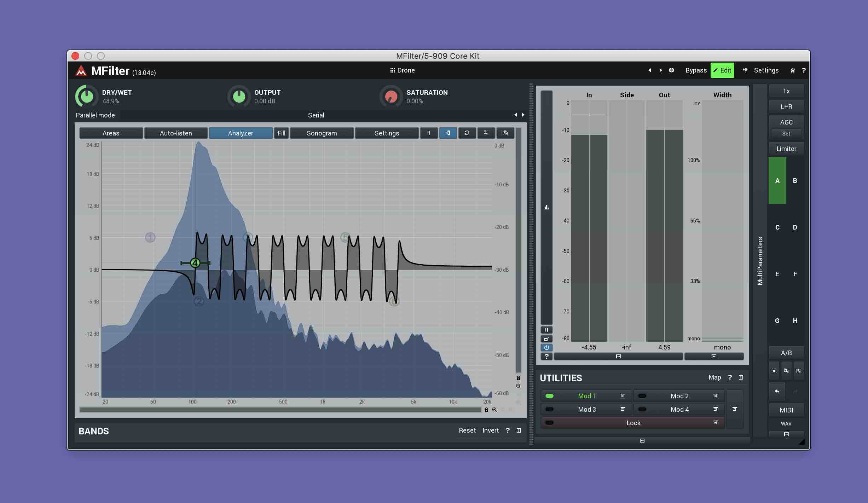Open the Mod 2 options menu
The width and height of the screenshot is (868, 503).
pyautogui.click(x=716, y=396)
